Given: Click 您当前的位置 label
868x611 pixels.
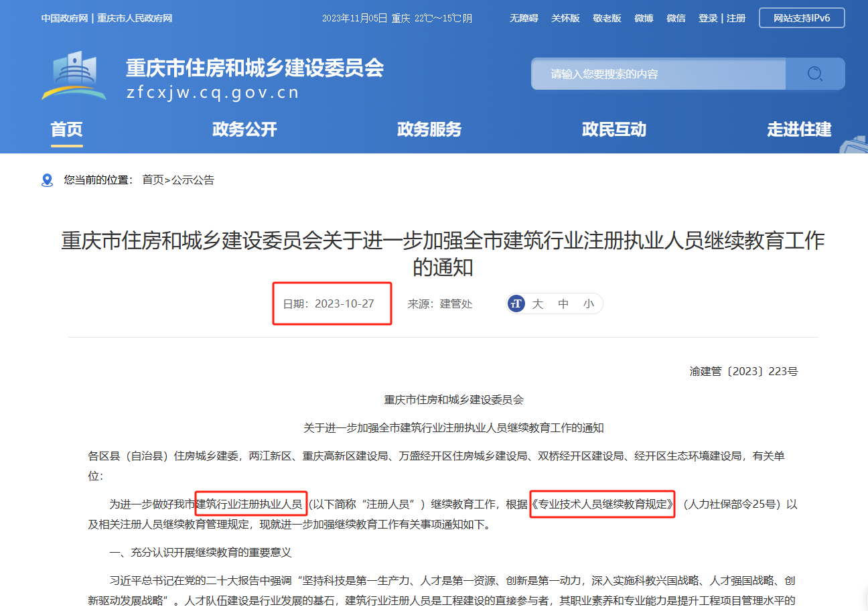Looking at the screenshot, I should point(98,180).
